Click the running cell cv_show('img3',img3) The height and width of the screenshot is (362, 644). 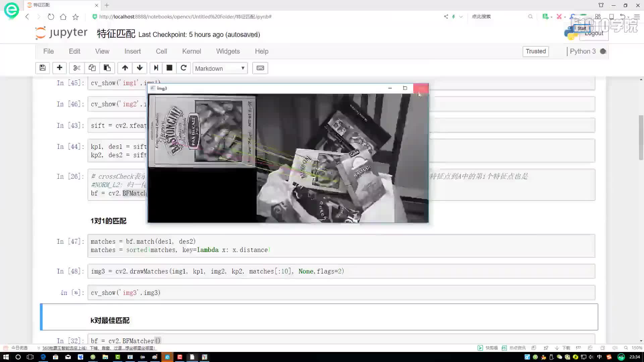[x=341, y=293]
